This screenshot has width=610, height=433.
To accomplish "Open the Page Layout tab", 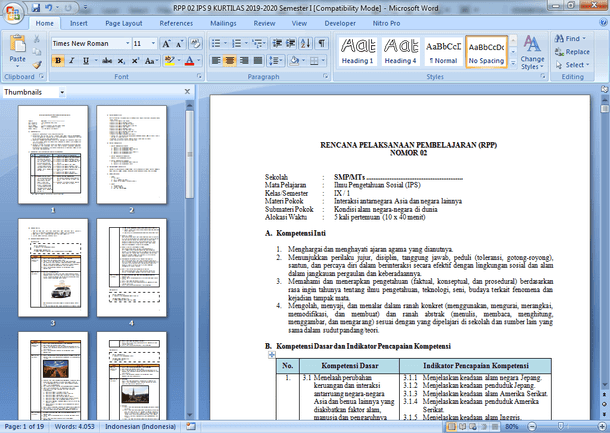I will (x=124, y=23).
